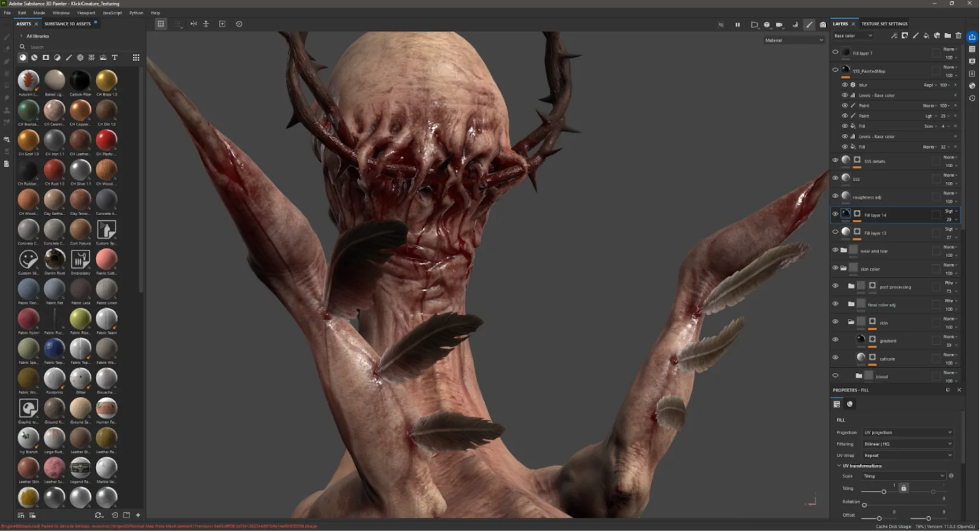Toggle symmetry icon in viewport toolbar
Screen dimensions: 980x532
194,24
